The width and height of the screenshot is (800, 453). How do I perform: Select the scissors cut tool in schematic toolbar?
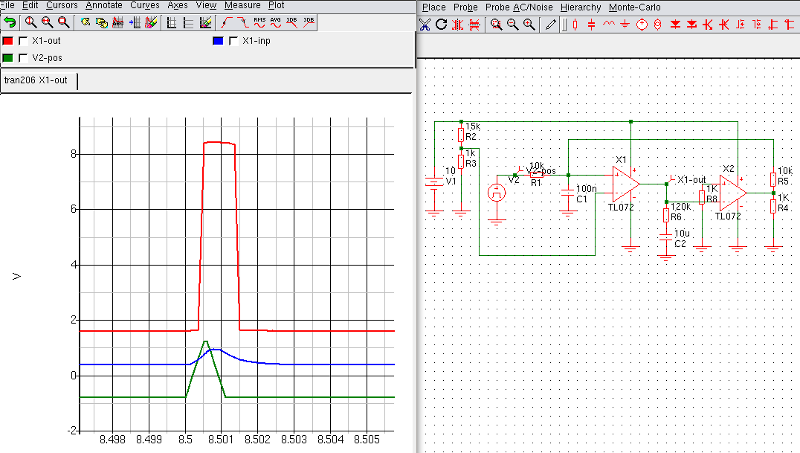coord(425,24)
